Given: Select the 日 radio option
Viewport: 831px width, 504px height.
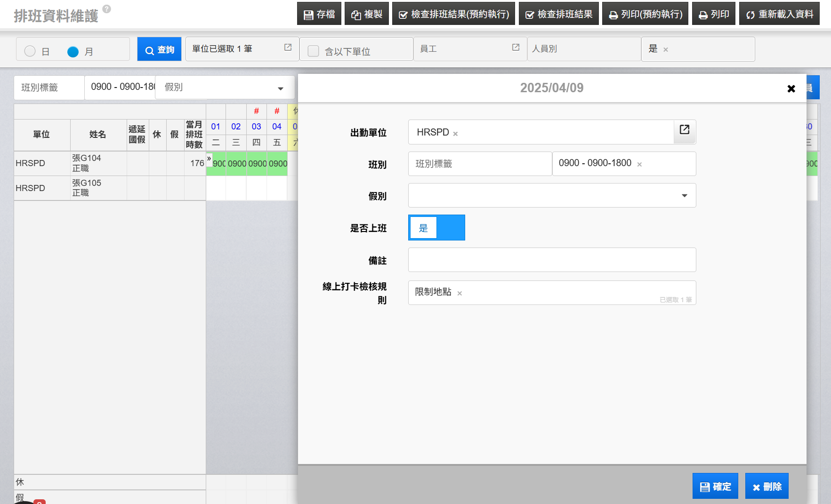Looking at the screenshot, I should (30, 51).
